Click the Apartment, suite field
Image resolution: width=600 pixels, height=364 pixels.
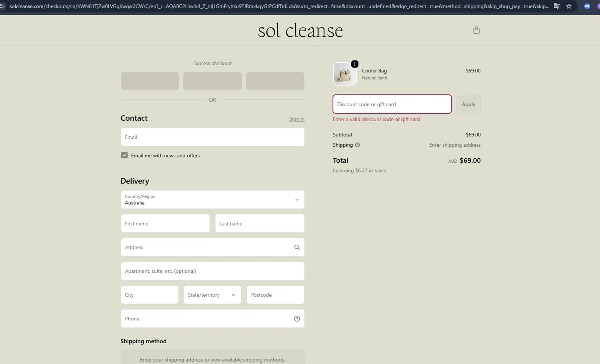212,271
